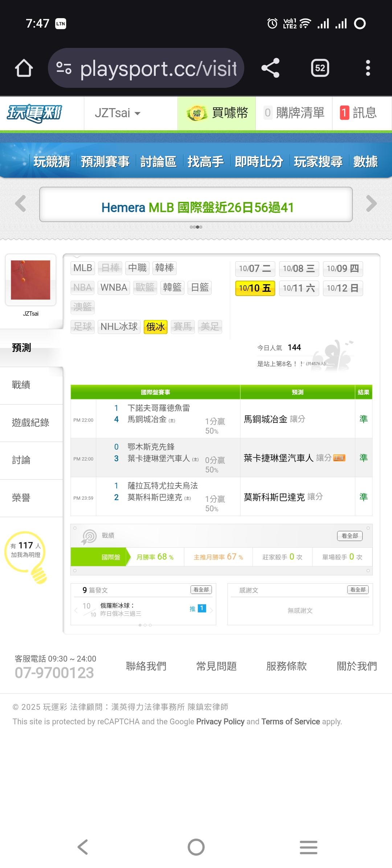
Task: Open the browser tab switcher showing 52
Action: pyautogui.click(x=320, y=68)
